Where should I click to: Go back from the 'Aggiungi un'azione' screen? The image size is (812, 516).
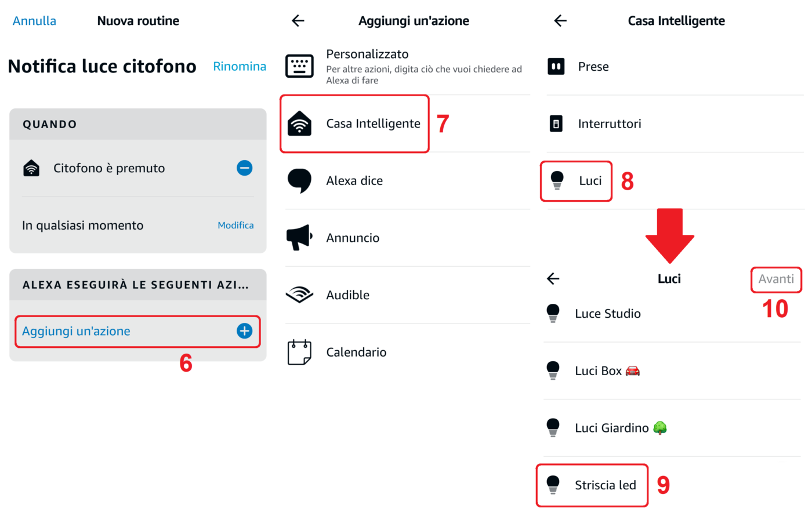point(298,21)
